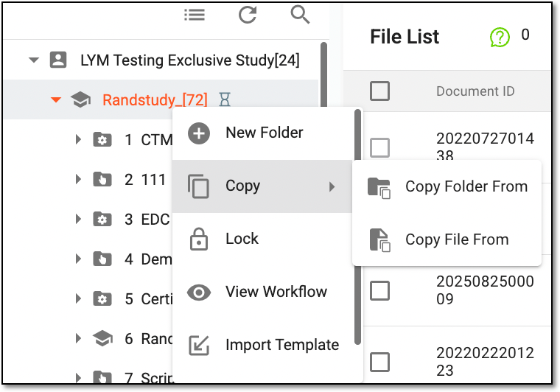The image size is (560, 392).
Task: Choose New Folder from context menu
Action: 262,133
